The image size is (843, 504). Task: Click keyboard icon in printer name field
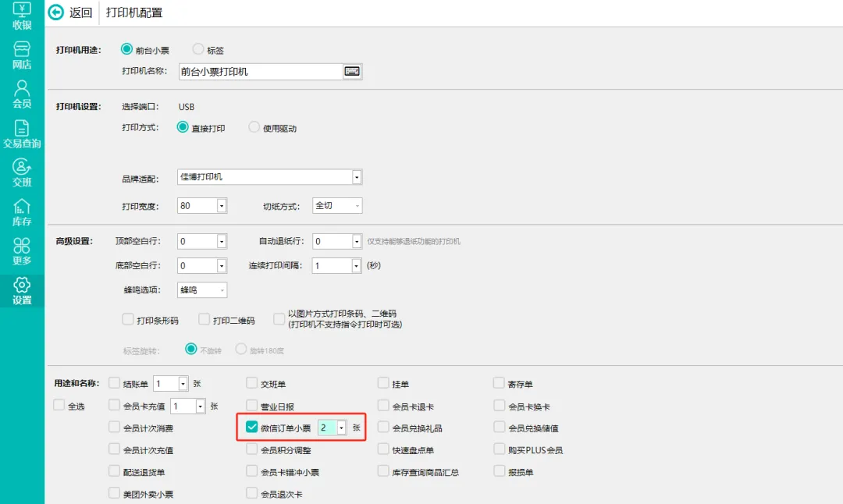(352, 72)
